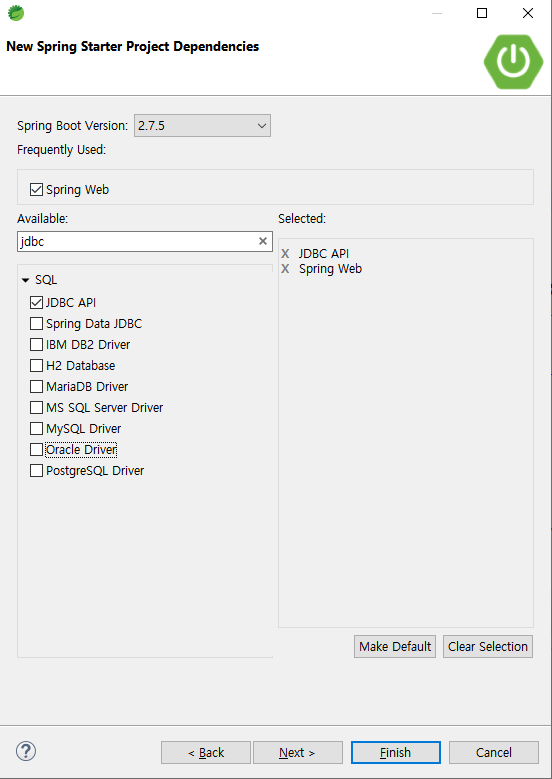The width and height of the screenshot is (552, 779).
Task: Open the Spring Boot Version dropdown
Action: point(202,126)
